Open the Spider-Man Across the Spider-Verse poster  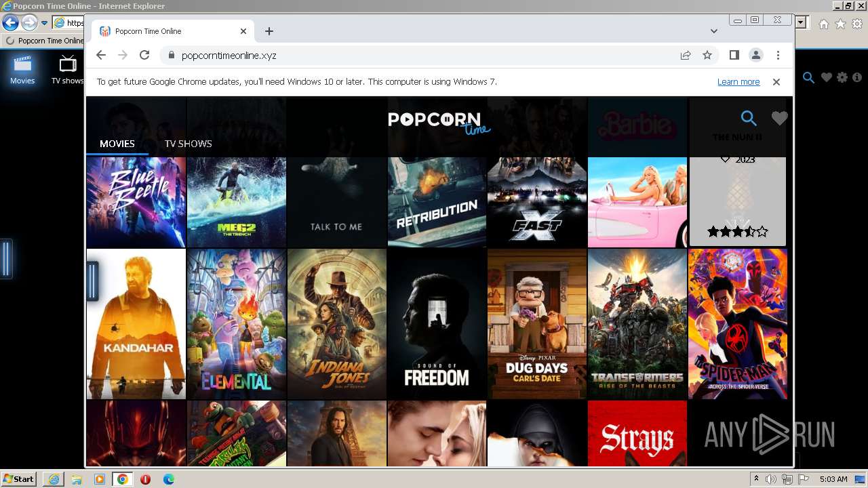pyautogui.click(x=738, y=324)
